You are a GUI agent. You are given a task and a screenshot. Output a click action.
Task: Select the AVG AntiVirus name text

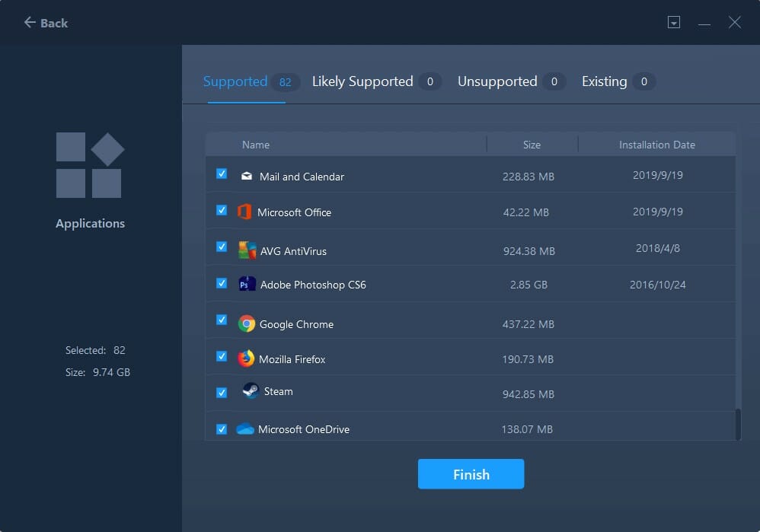pos(293,251)
